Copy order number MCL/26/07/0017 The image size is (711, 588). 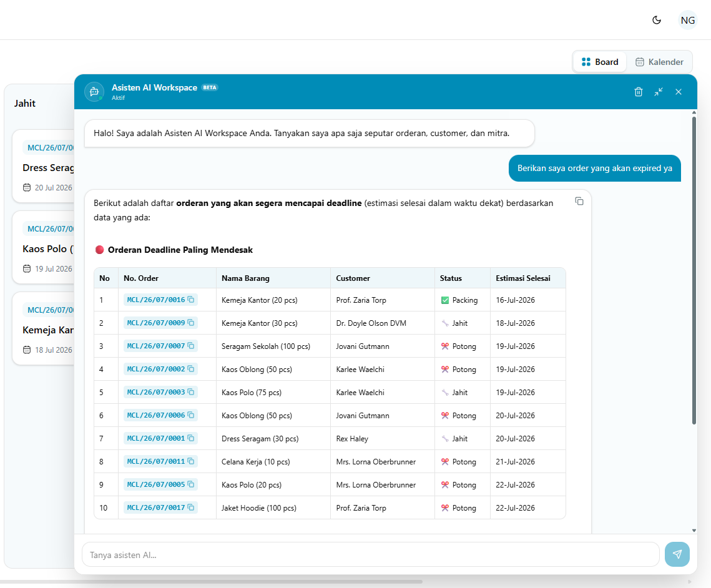(x=191, y=507)
